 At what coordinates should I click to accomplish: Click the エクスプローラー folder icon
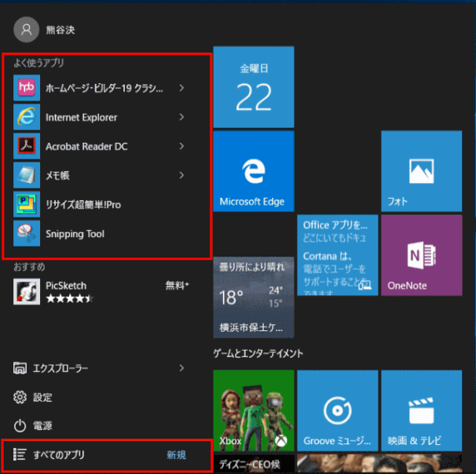(20, 368)
